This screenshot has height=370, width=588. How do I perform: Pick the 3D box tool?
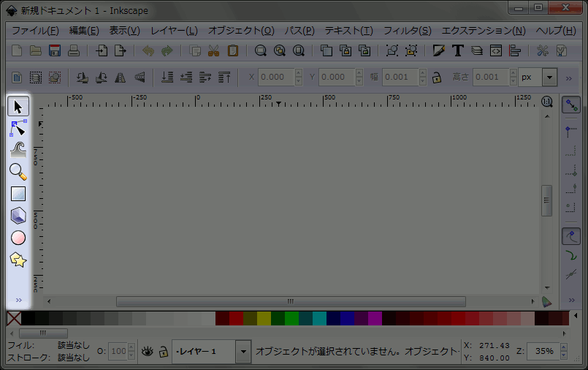pyautogui.click(x=18, y=216)
